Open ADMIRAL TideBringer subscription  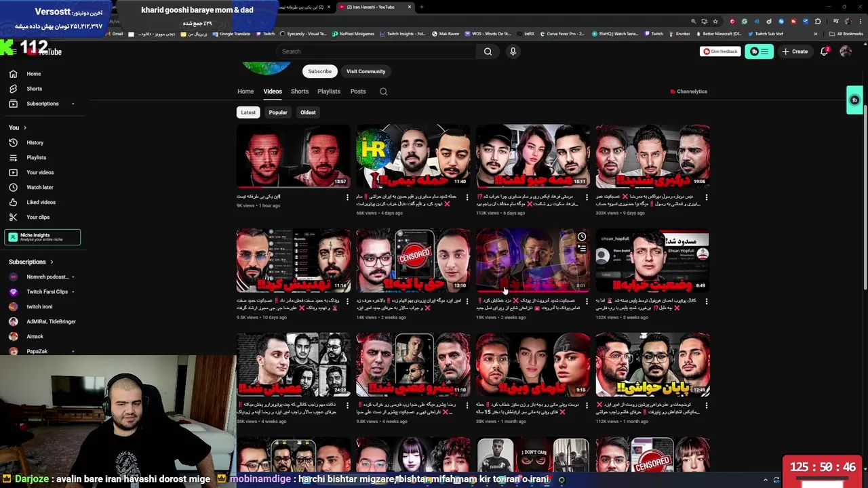[42, 321]
